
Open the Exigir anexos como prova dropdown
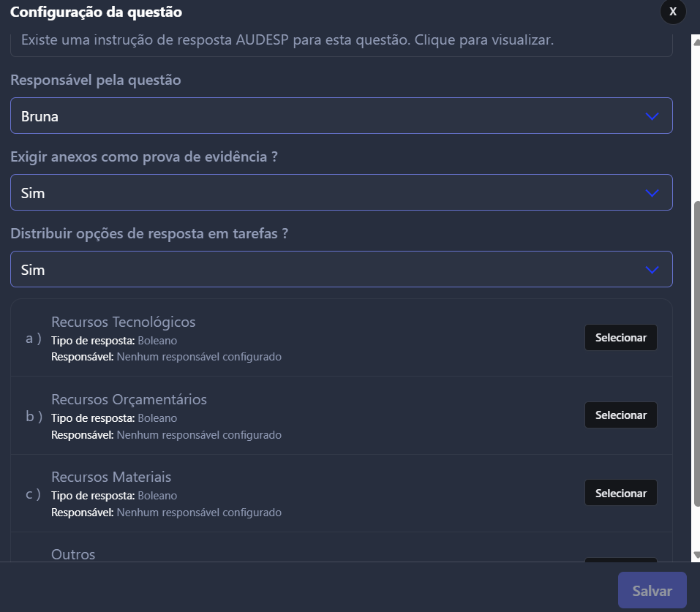pos(342,192)
